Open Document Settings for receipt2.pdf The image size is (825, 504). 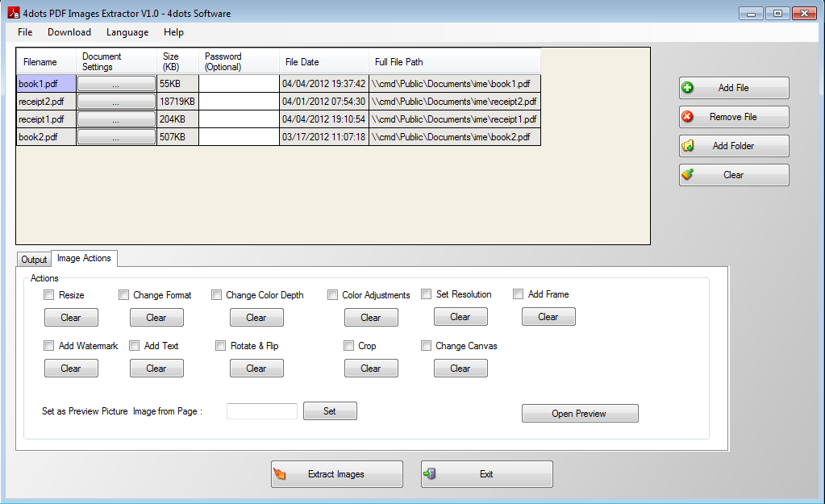pyautogui.click(x=116, y=101)
